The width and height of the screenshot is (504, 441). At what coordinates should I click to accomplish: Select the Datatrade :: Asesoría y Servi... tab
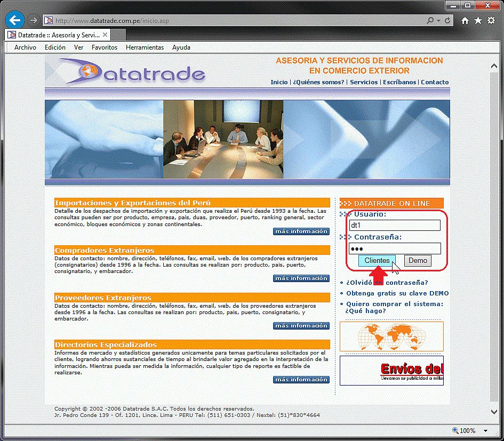58,35
